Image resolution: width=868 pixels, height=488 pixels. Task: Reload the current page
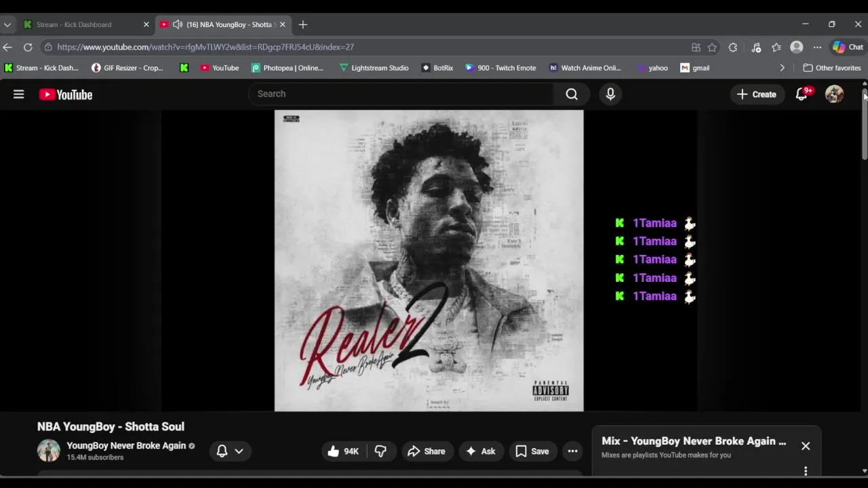[x=28, y=47]
